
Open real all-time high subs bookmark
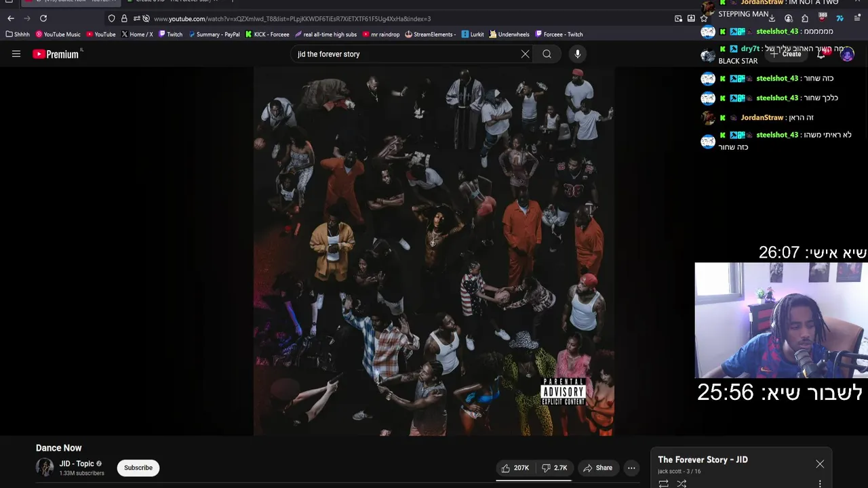coord(325,35)
